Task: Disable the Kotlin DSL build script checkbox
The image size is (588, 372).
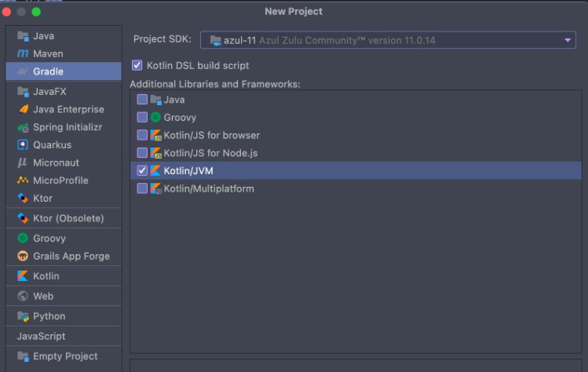Action: tap(137, 65)
